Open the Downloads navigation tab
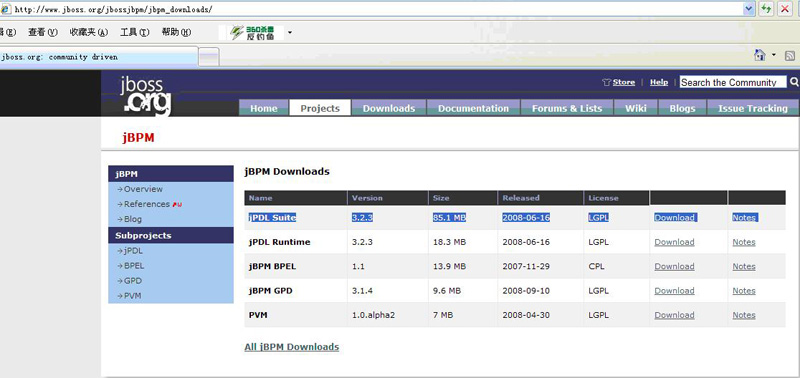This screenshot has width=800, height=378. tap(389, 108)
